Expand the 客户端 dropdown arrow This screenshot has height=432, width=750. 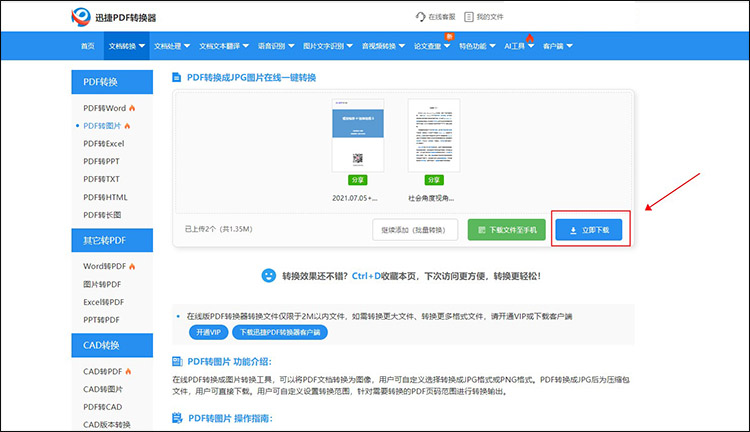coord(569,46)
